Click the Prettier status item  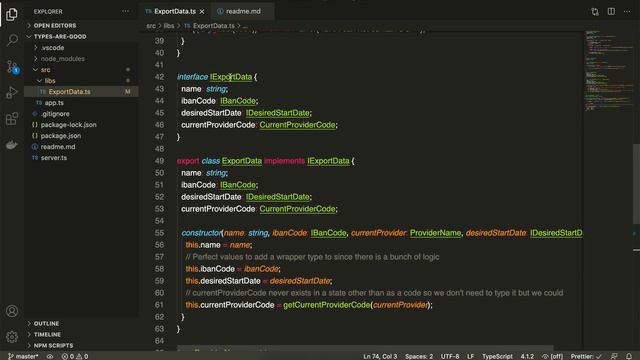pyautogui.click(x=586, y=356)
